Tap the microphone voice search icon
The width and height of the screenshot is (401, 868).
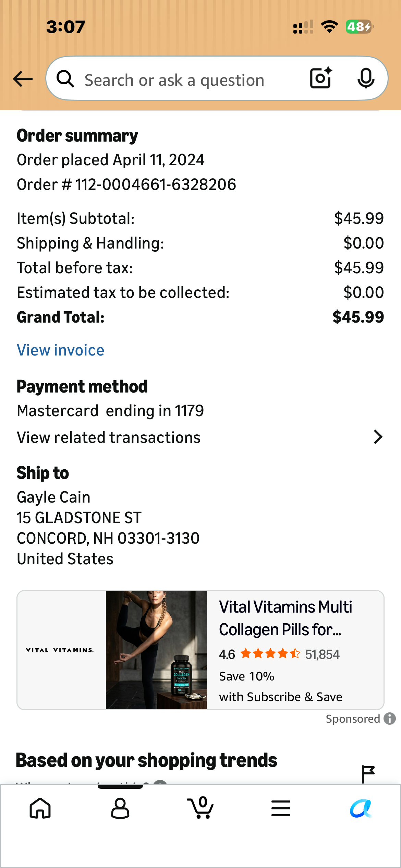coord(366,78)
